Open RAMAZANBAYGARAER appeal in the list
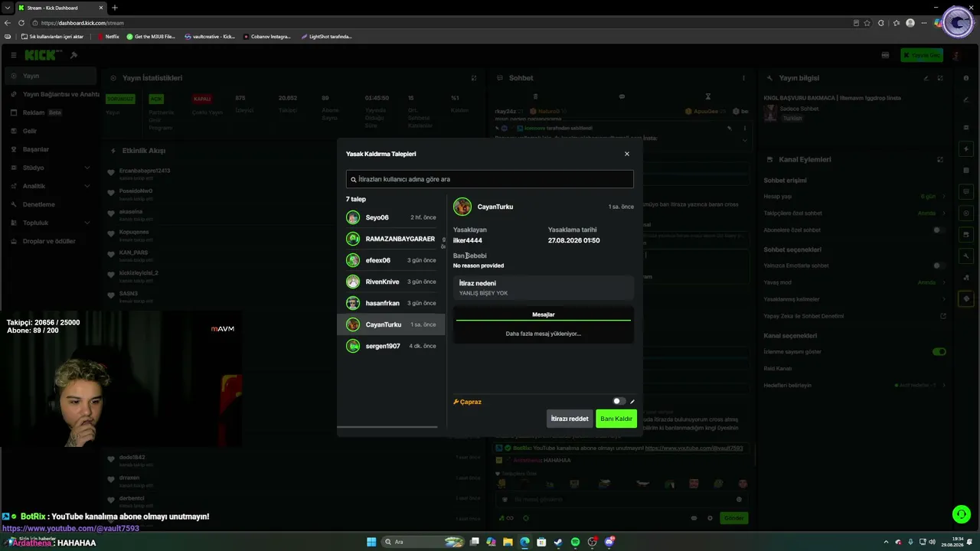 (x=391, y=239)
